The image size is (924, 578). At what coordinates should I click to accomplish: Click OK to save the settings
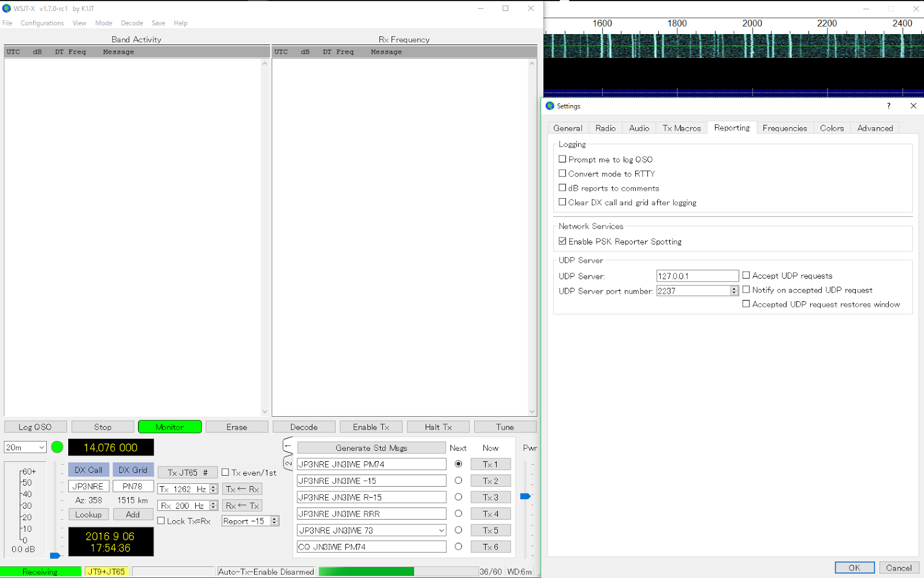coord(854,567)
